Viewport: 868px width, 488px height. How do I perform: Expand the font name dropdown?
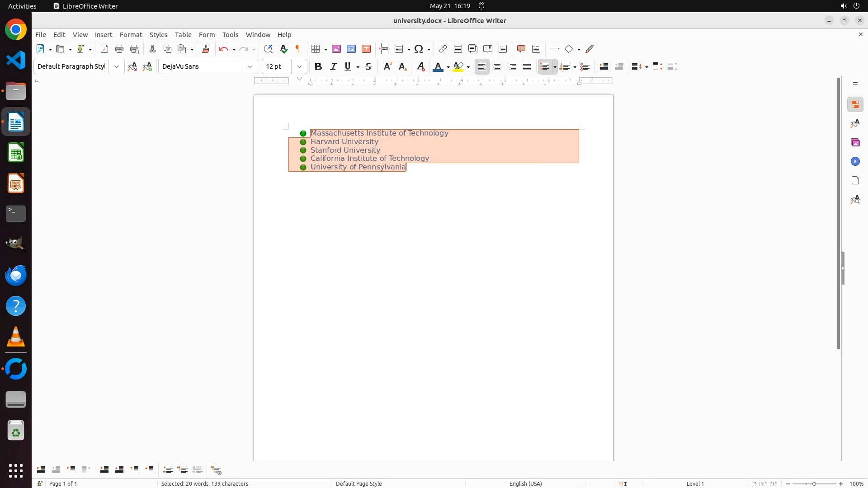[250, 66]
